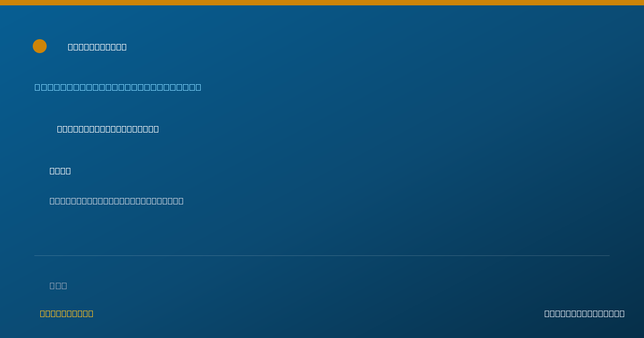Screen dimensions: 644x338
Task: Click the long white description line
Action: coord(116,201)
